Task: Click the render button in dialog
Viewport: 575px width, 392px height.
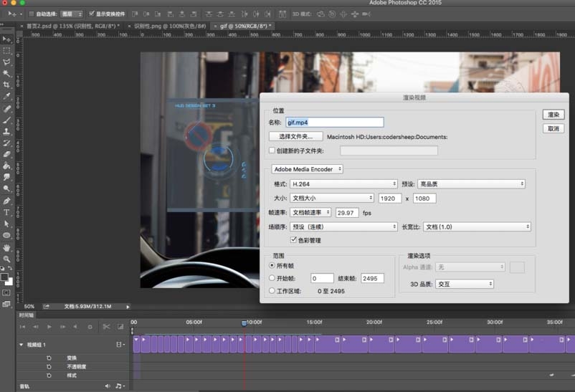Action: [x=553, y=115]
